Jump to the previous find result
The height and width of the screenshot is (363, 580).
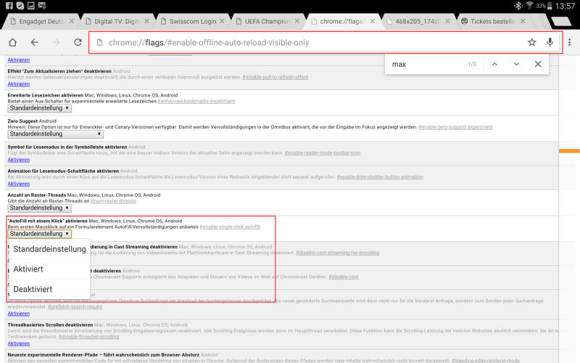tap(495, 64)
